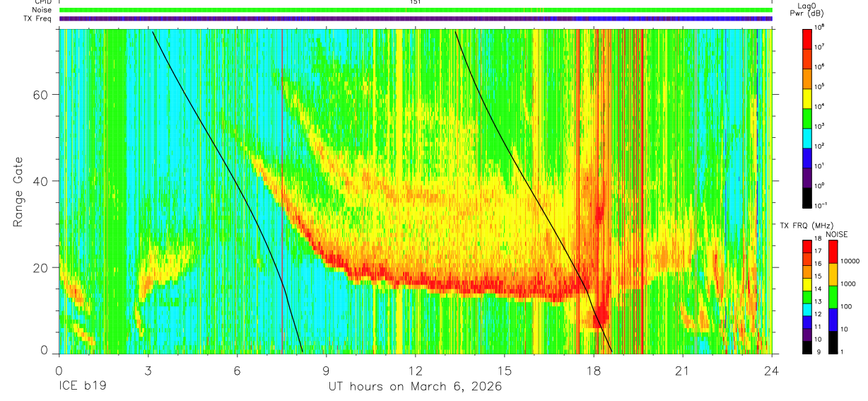Click the '18' tick label on the time axis
Image resolution: width=868 pixels, height=401 pixels.
click(x=594, y=371)
